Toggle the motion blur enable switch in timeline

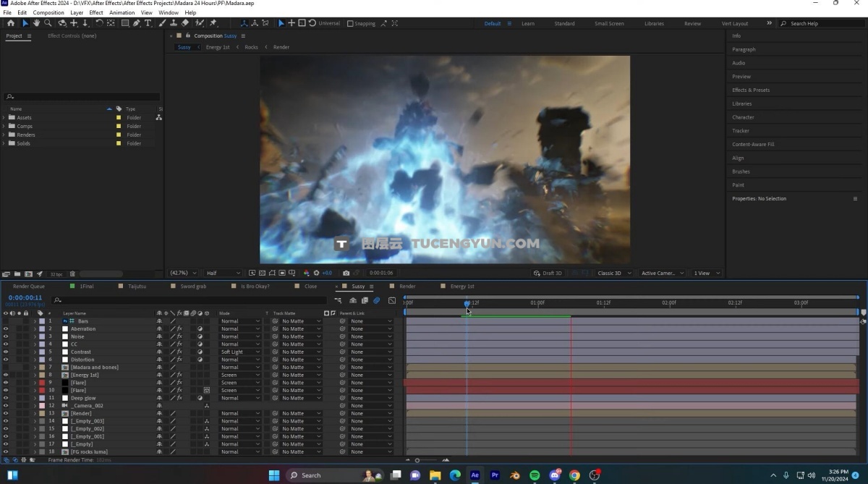click(376, 300)
